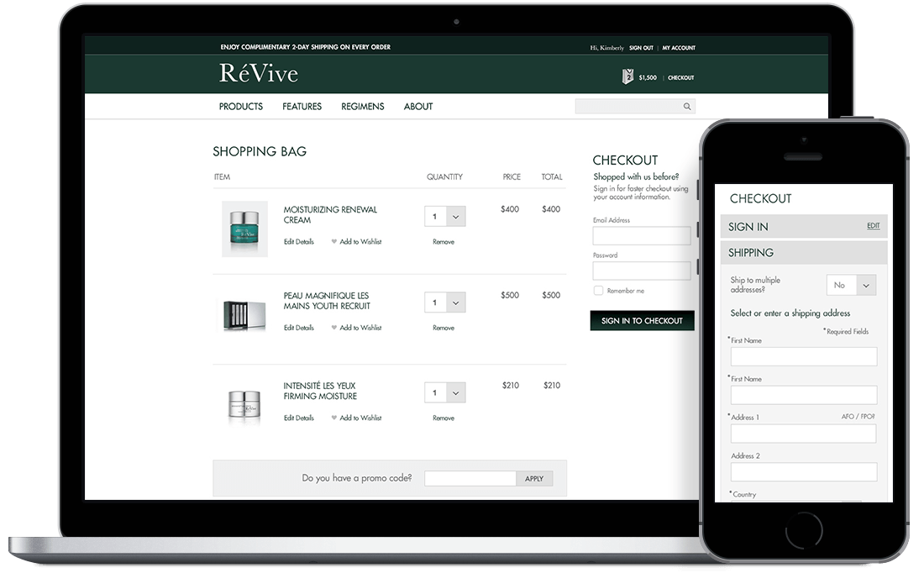Open the Products menu
This screenshot has width=924, height=573.
(241, 107)
